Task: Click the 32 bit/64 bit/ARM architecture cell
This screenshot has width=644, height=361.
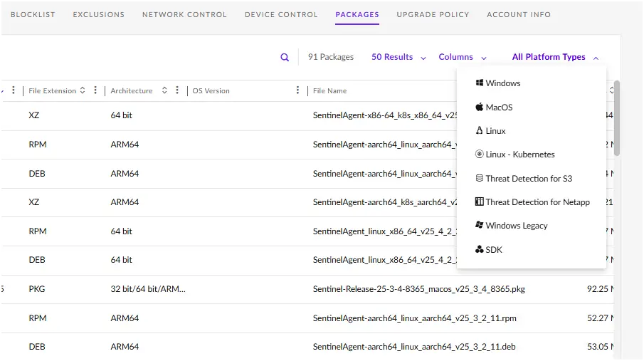Action: 148,289
